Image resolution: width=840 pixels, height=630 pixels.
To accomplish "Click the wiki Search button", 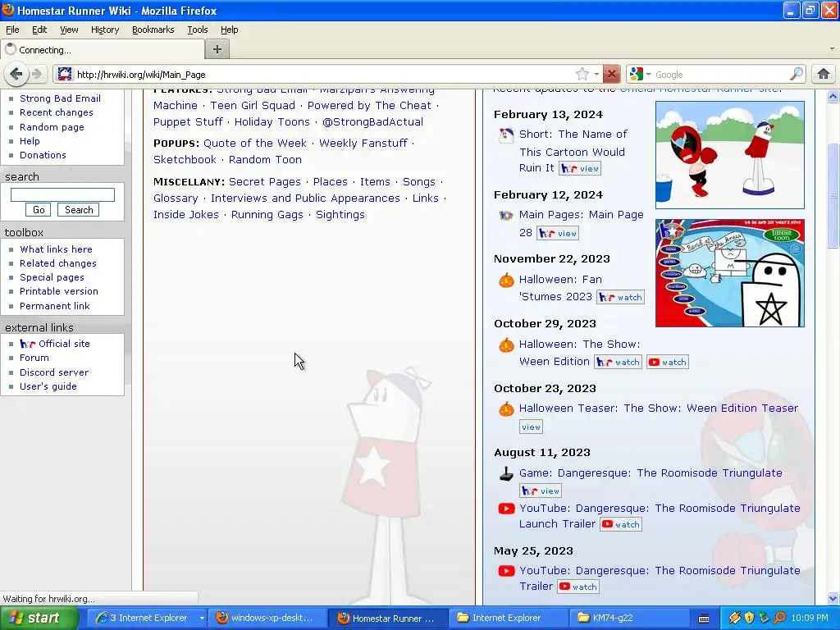I will 79,210.
